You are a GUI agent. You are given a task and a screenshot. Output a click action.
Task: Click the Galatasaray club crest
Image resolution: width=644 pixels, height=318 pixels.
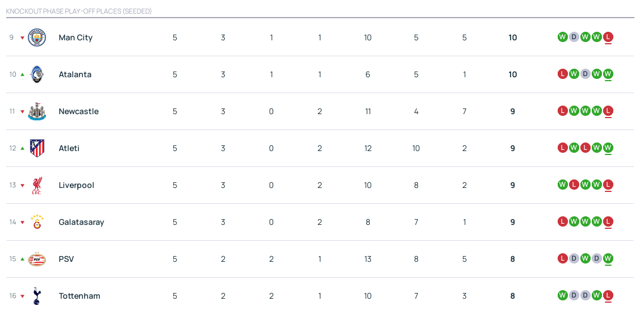37,222
